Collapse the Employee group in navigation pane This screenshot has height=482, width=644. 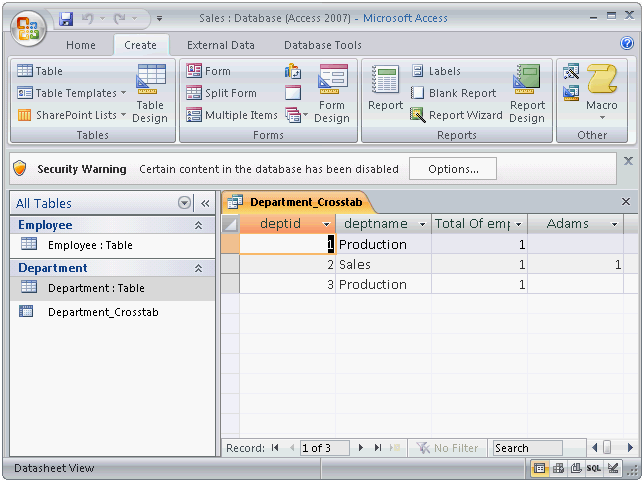198,226
